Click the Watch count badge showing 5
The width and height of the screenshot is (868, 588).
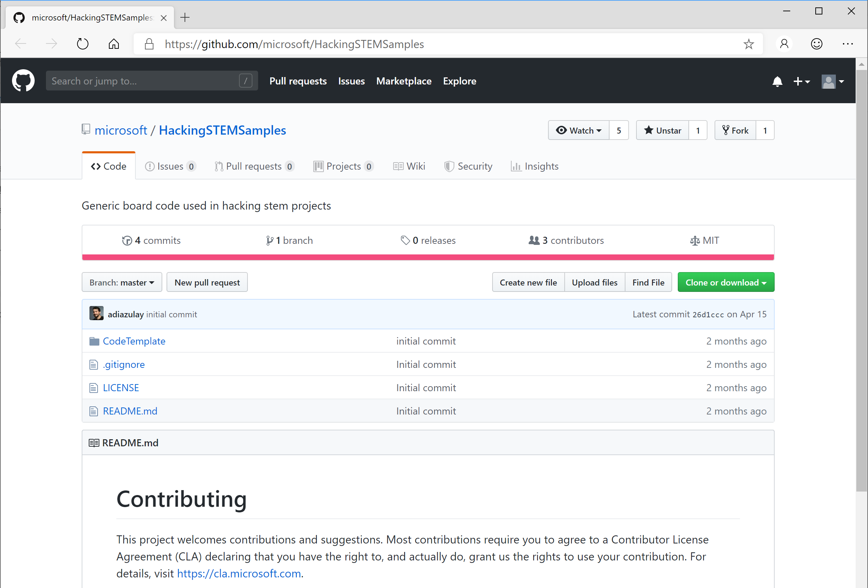618,131
